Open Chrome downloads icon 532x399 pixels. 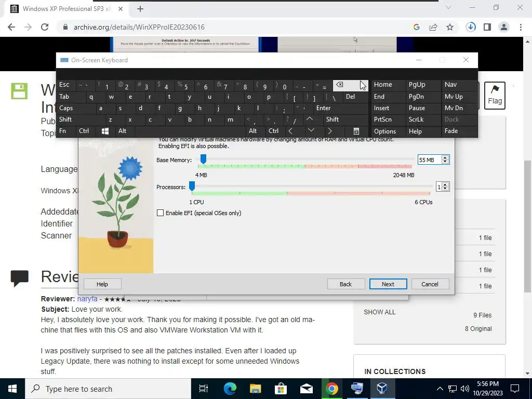[471, 27]
